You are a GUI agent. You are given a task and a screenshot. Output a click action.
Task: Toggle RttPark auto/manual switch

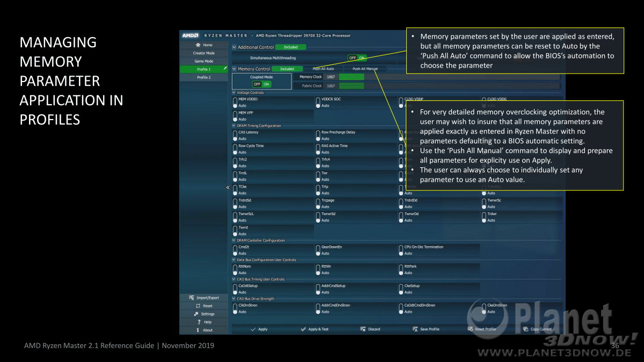pyautogui.click(x=401, y=269)
